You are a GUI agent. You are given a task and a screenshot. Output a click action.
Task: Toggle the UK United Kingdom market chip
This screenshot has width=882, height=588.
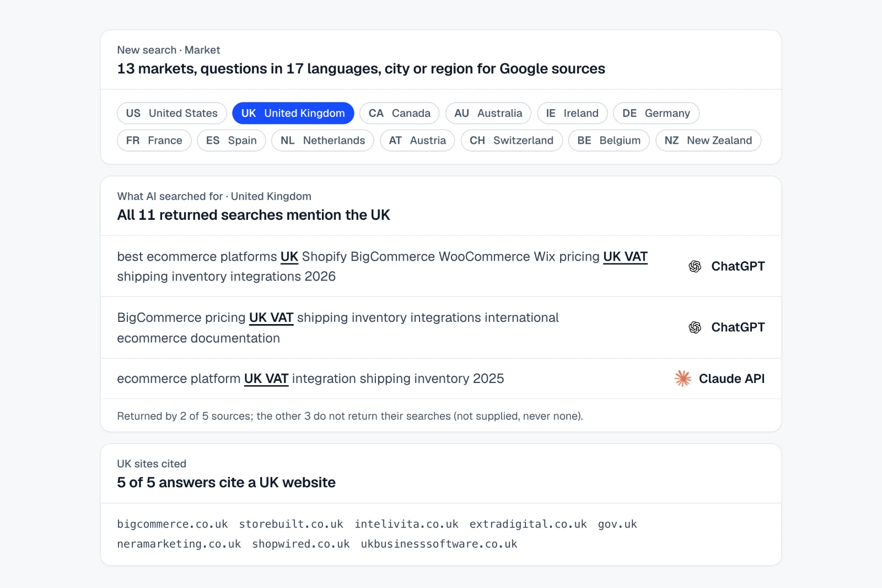[x=293, y=113]
